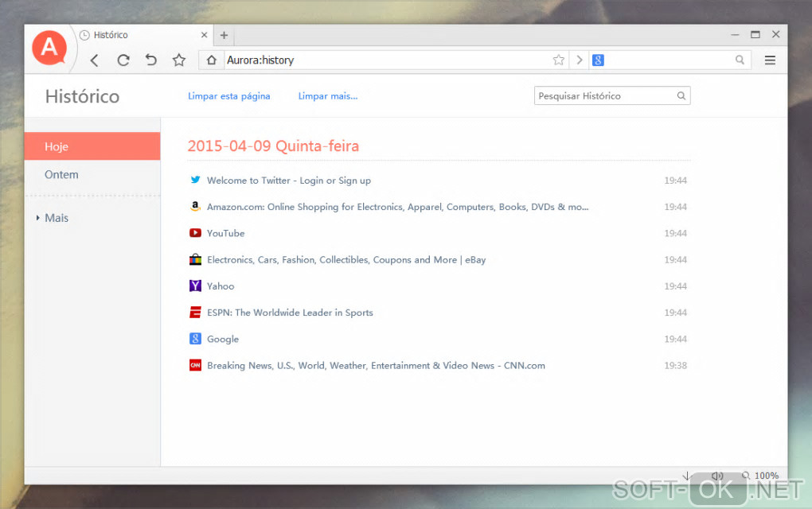Click Limpar esta página link

tap(229, 96)
